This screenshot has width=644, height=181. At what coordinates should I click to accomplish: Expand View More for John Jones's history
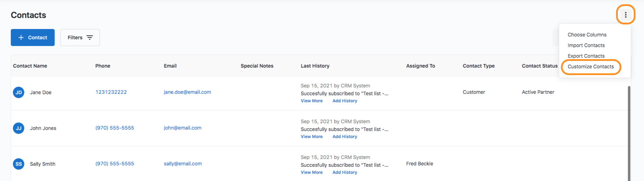[312, 137]
